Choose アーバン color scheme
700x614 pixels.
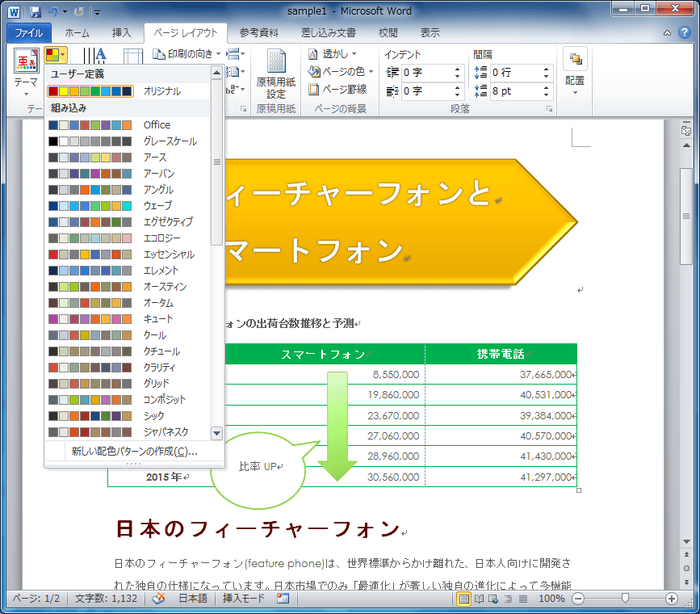point(128,174)
